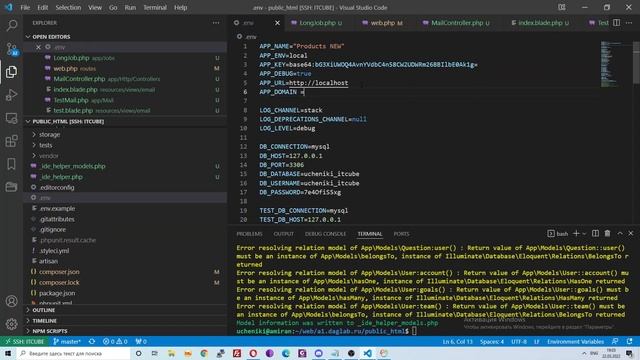Synchronize changes in status bar
The height and width of the screenshot is (360, 640).
tap(92, 342)
